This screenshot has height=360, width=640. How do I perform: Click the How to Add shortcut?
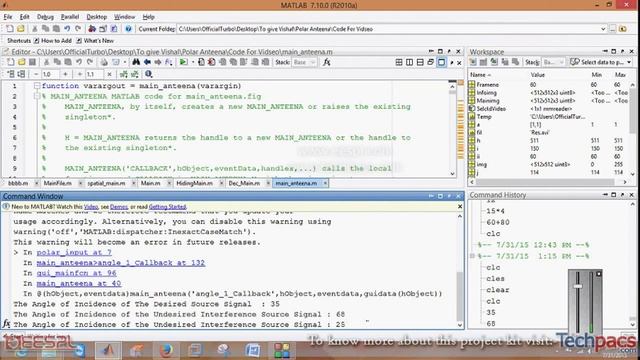point(53,41)
